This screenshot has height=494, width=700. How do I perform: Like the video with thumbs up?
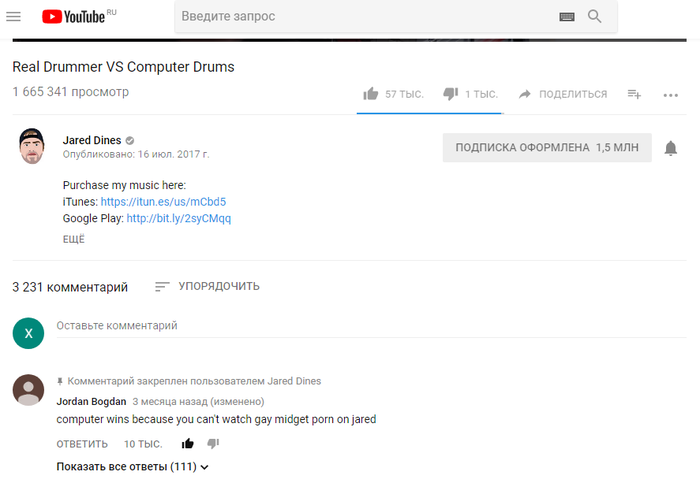click(x=371, y=94)
